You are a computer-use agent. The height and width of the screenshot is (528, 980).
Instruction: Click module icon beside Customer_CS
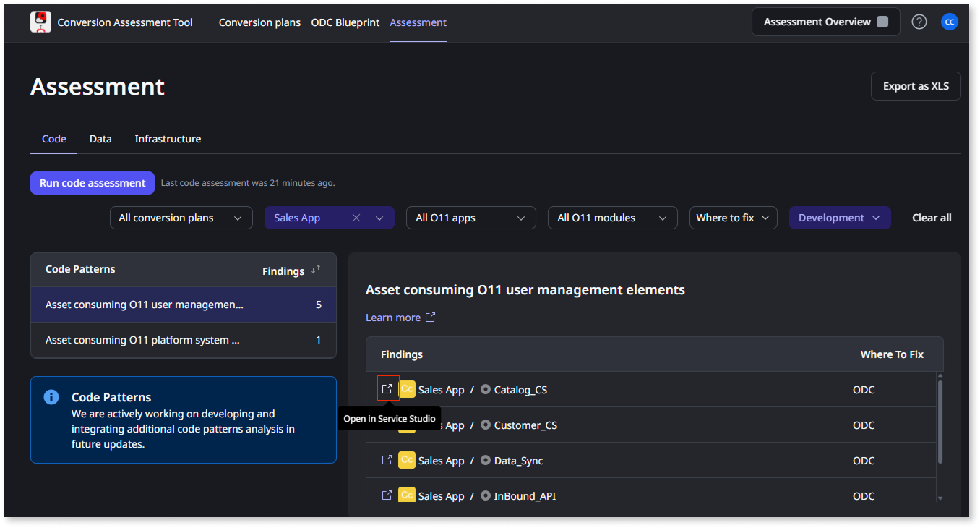click(486, 425)
